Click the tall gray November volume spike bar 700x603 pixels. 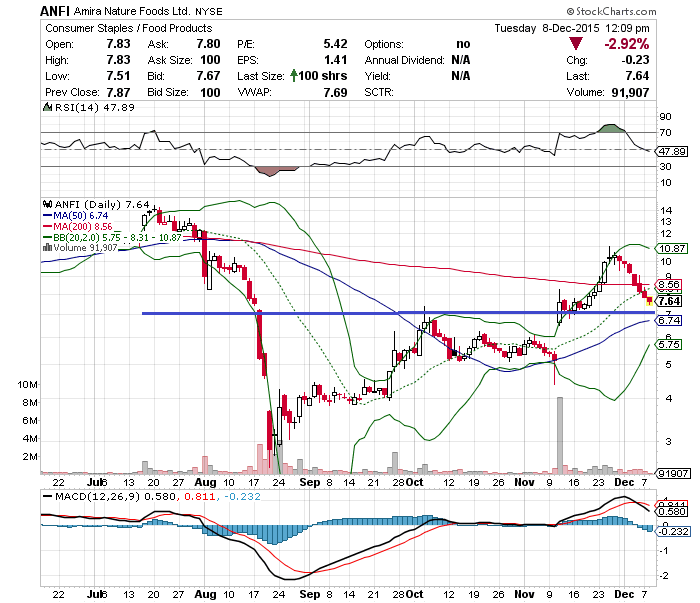[560, 435]
